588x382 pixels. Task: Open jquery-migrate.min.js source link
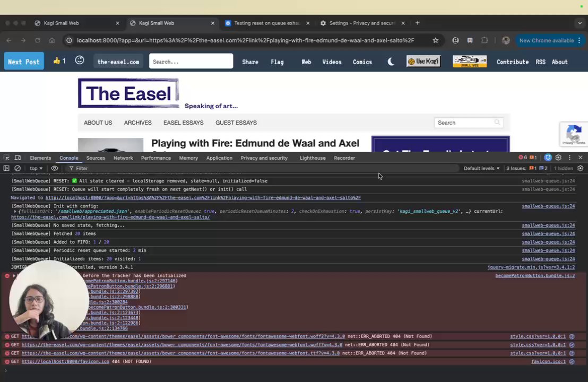click(531, 267)
